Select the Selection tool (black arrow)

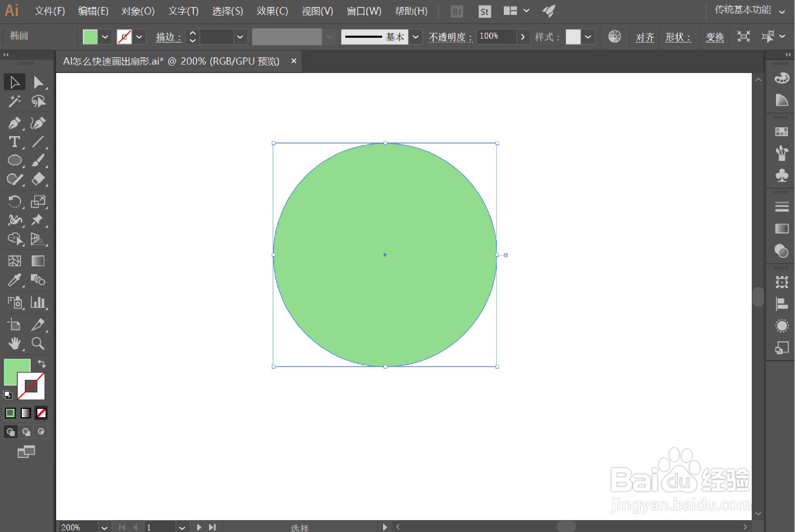point(14,82)
